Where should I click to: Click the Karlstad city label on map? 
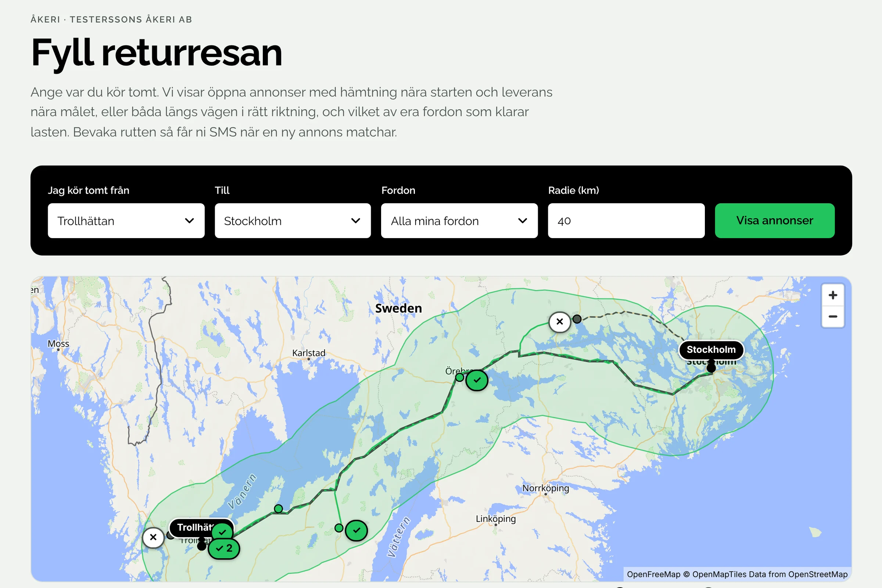point(309,352)
